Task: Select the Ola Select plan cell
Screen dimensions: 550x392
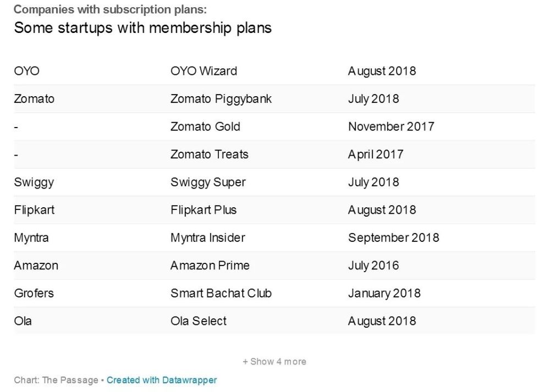Action: click(x=198, y=321)
